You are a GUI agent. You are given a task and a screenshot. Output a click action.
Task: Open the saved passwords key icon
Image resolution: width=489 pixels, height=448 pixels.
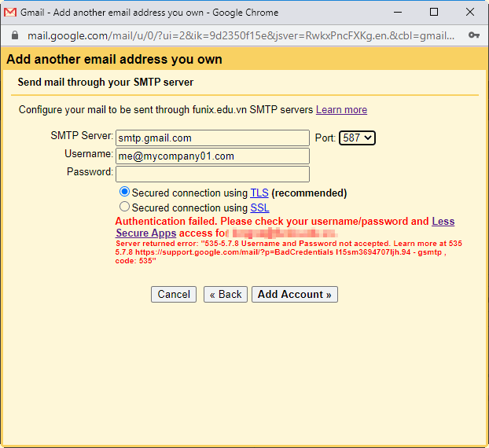[474, 35]
